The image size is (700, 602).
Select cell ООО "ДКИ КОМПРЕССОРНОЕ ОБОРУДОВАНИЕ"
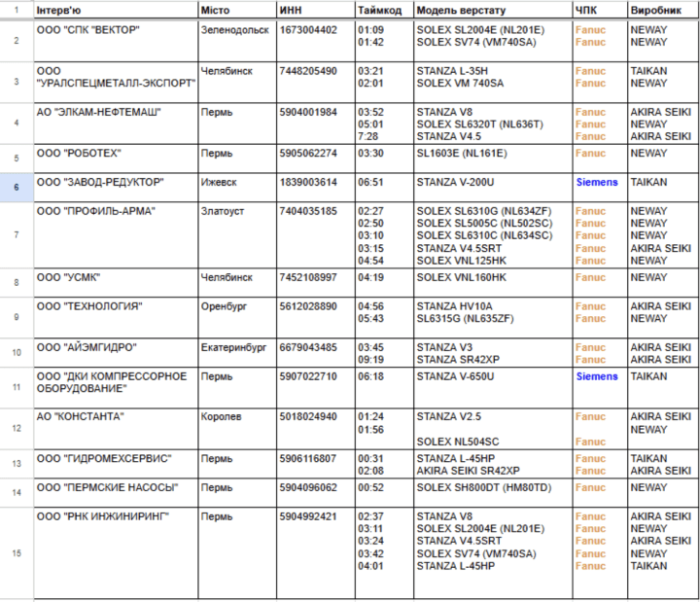point(116,388)
